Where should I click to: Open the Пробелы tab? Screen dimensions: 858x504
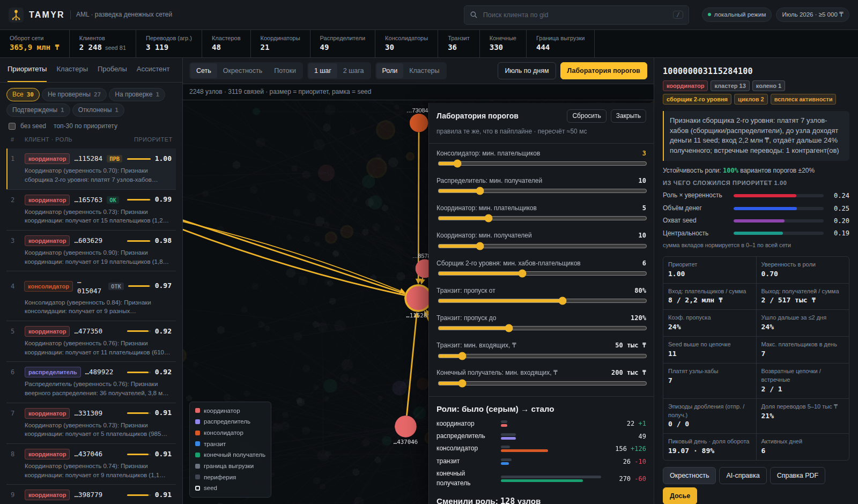click(112, 69)
